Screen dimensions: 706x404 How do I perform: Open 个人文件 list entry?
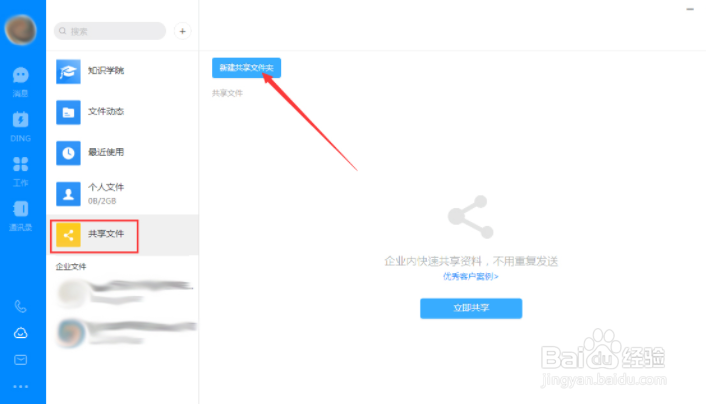(x=122, y=194)
